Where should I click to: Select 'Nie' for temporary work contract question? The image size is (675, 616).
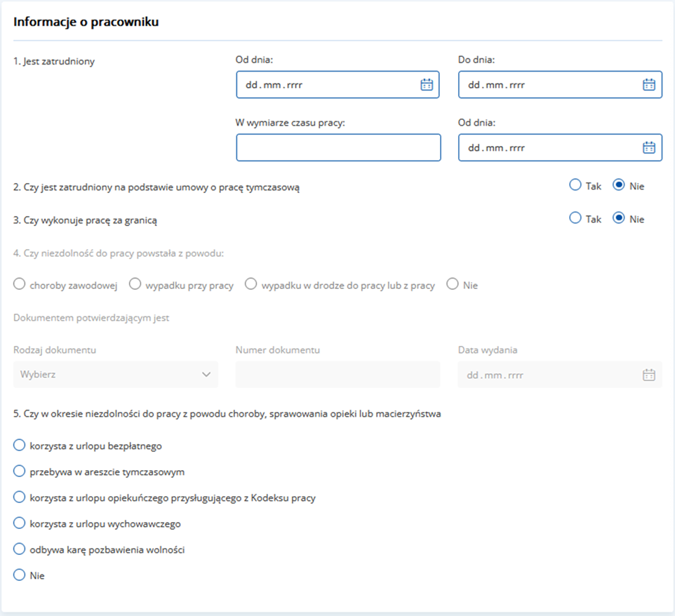click(x=619, y=185)
